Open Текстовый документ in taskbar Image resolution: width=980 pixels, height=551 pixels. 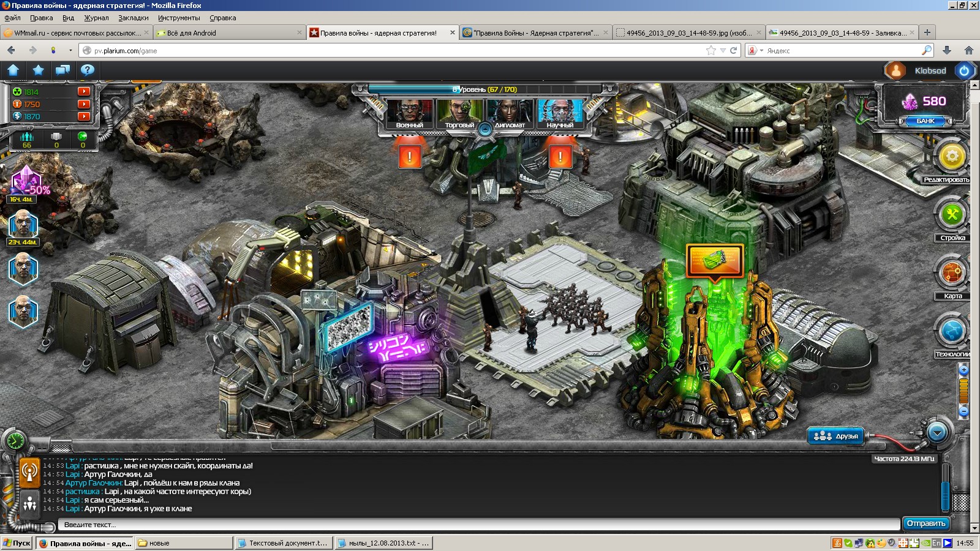click(284, 543)
